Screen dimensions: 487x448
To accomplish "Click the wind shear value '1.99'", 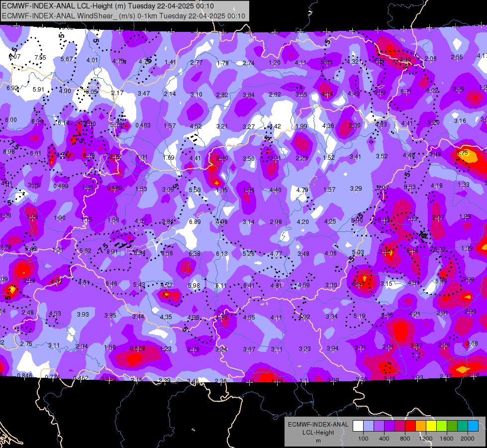I will point(301,126).
